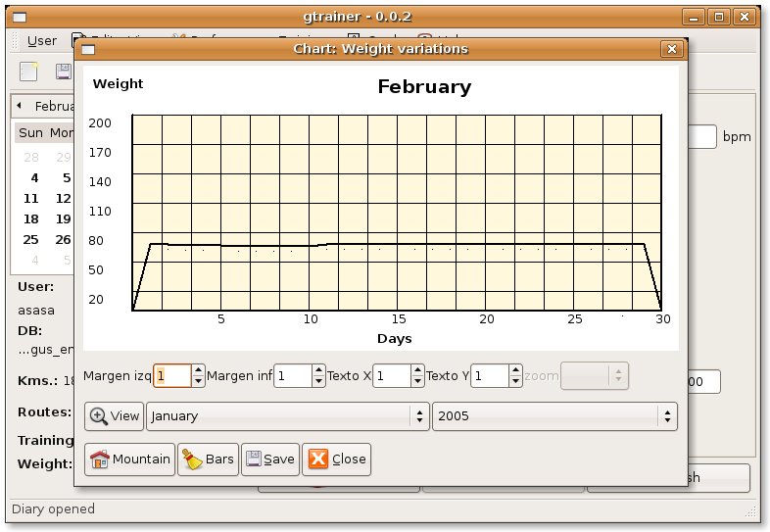Click the magnifier icon on View button
Screen dimensions: 770x532
click(x=99, y=416)
